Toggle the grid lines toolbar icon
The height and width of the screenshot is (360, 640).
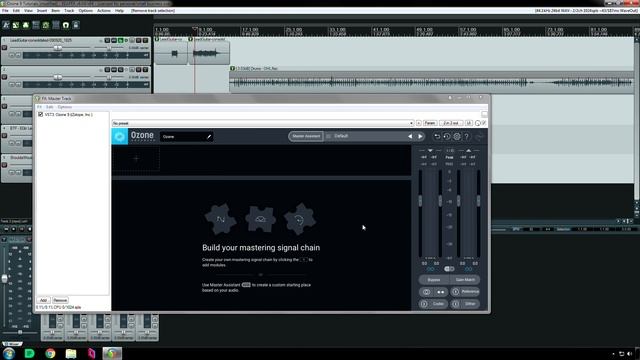pyautogui.click(x=36, y=25)
